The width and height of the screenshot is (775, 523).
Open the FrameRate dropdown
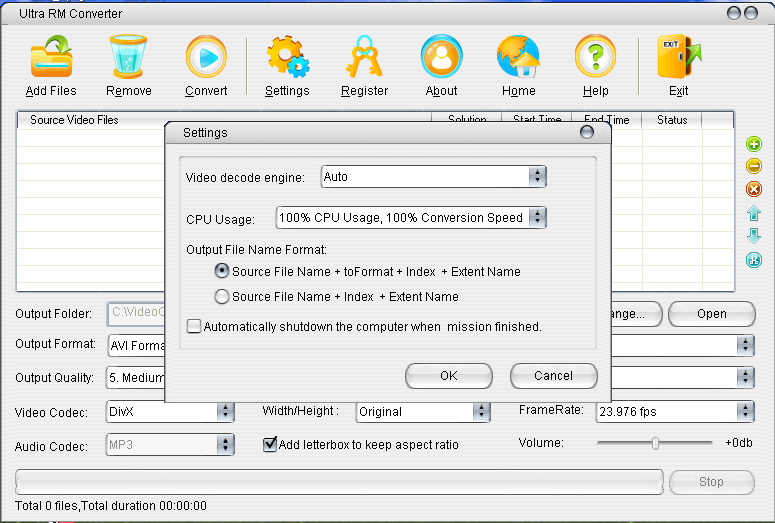(745, 411)
